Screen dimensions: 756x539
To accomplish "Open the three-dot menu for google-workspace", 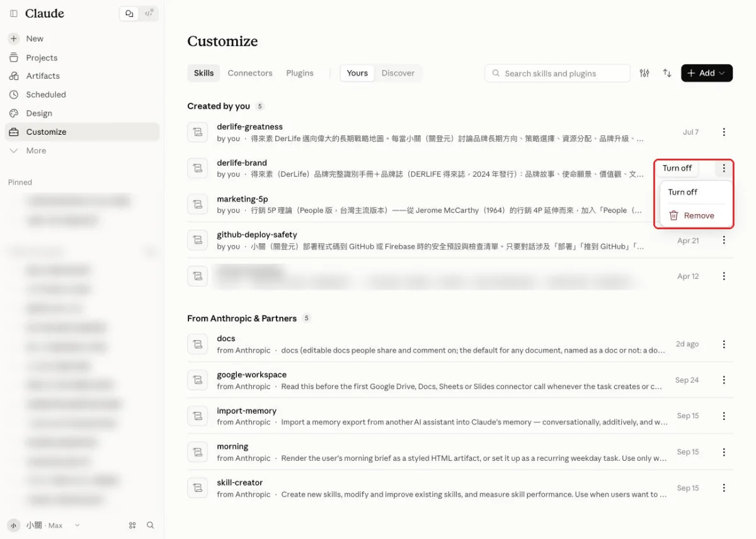I will pyautogui.click(x=724, y=380).
